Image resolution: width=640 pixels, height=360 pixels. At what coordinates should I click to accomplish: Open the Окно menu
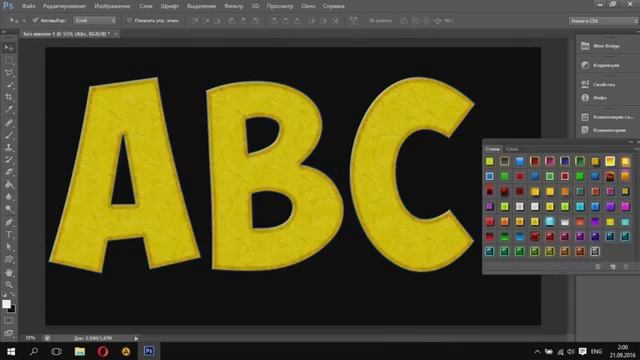tap(308, 6)
